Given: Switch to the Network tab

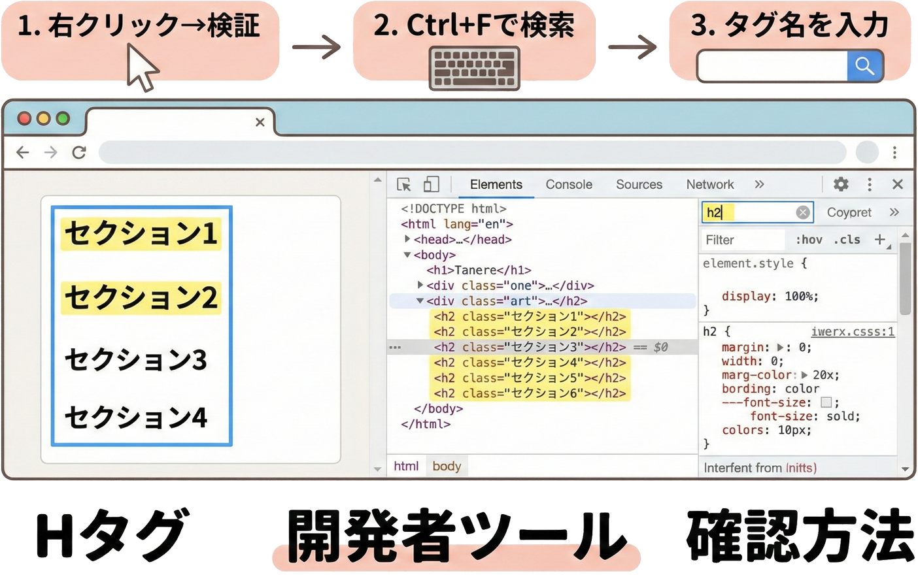Looking at the screenshot, I should [710, 184].
